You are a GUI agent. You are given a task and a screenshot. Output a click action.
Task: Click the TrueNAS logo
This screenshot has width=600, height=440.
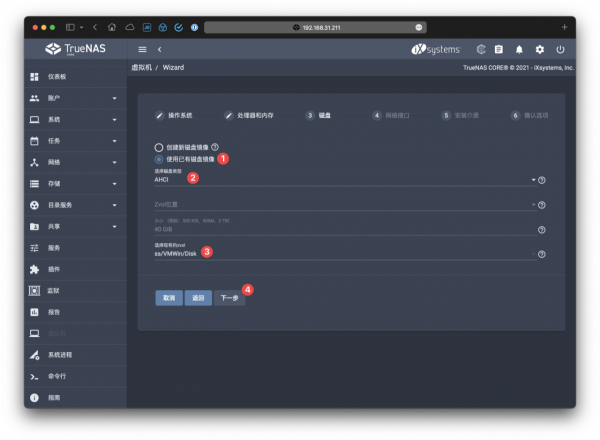pos(75,49)
